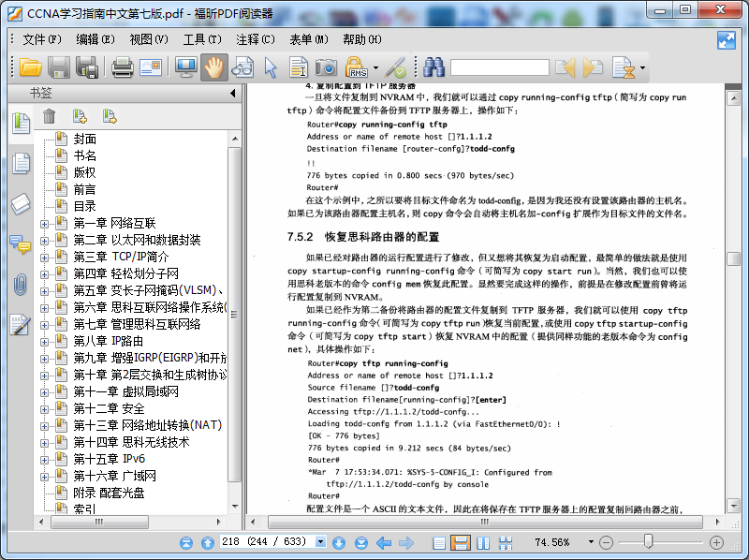
Task: Open the Layers panel sidebar icon
Action: pyautogui.click(x=21, y=204)
